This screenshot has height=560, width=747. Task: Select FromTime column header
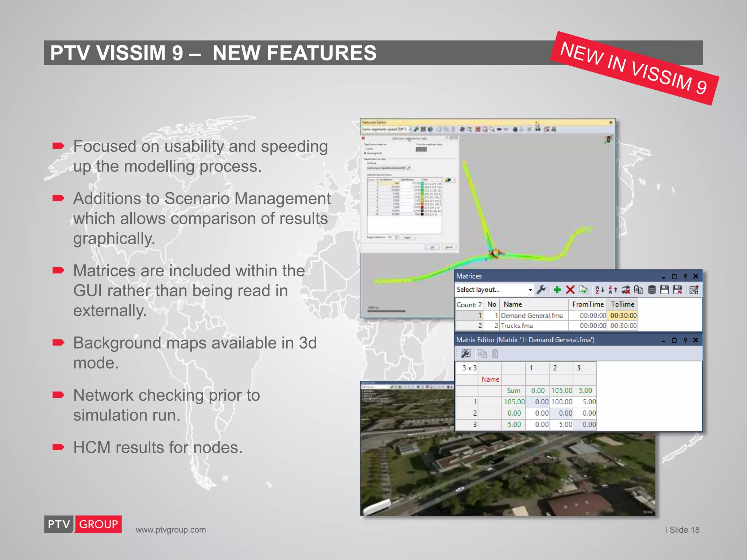[588, 304]
